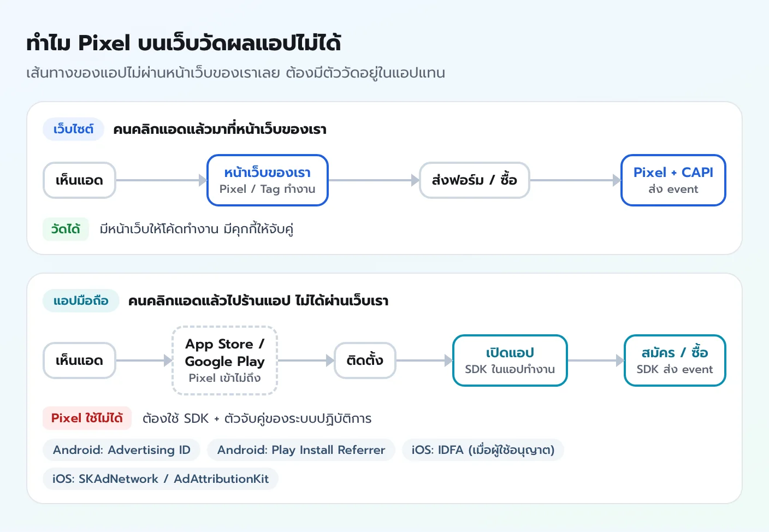
Task: Select the Android: Play Install Referrer chip
Action: [301, 450]
